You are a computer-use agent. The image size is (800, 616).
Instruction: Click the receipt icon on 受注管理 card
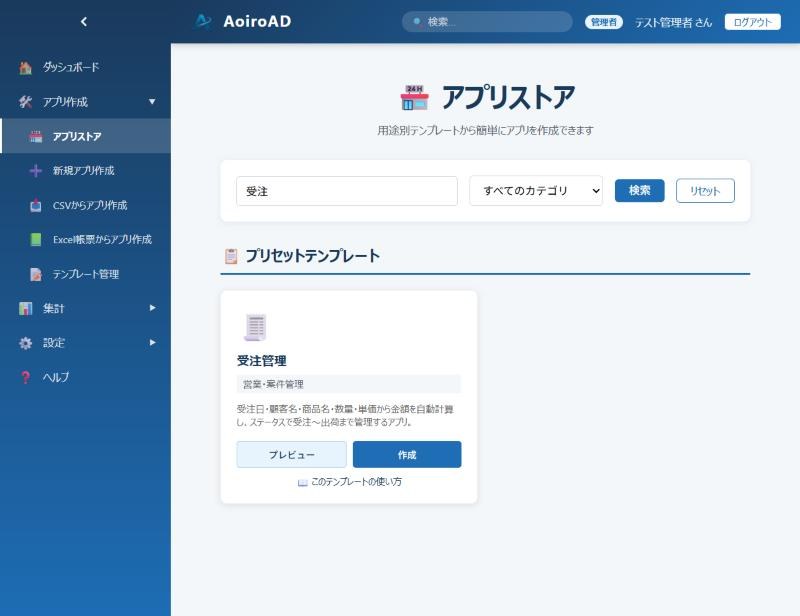click(x=255, y=327)
